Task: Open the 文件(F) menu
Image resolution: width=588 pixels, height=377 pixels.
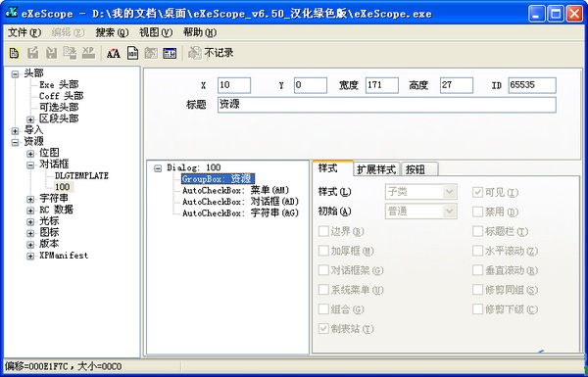Action: coord(24,32)
